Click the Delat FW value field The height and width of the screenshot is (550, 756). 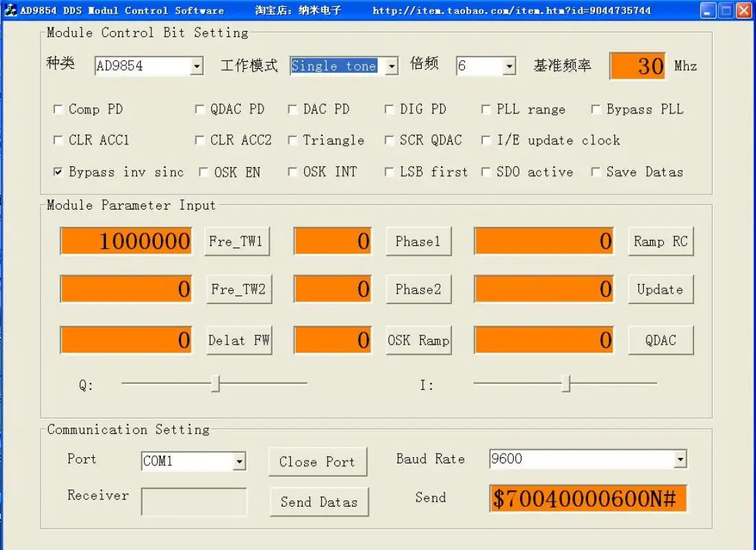point(127,340)
